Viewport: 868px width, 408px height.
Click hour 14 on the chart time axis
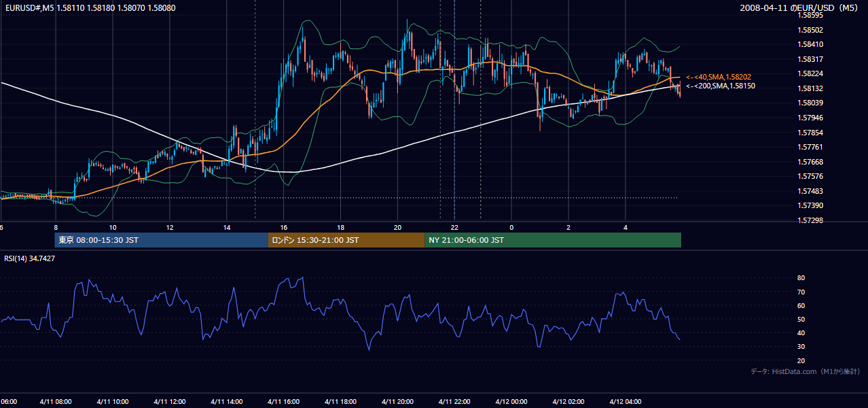(x=227, y=227)
